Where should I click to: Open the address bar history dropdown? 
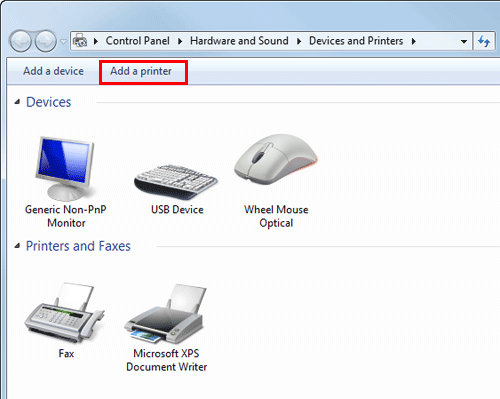pos(464,42)
